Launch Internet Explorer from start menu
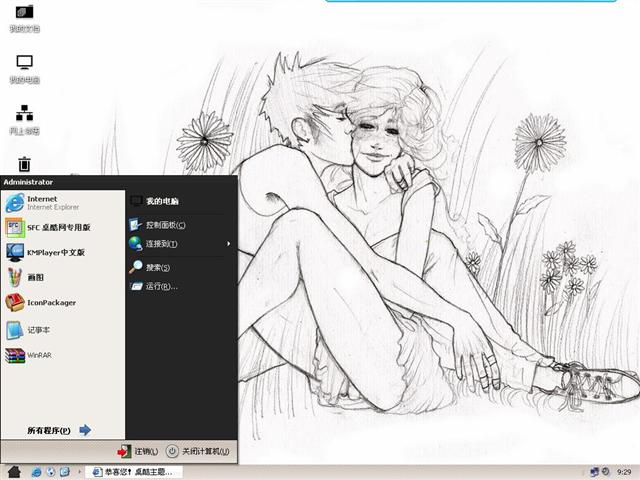This screenshot has width=640, height=480. [x=63, y=203]
